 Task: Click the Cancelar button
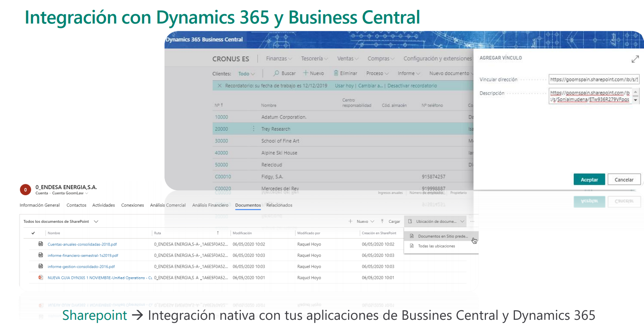[624, 179]
